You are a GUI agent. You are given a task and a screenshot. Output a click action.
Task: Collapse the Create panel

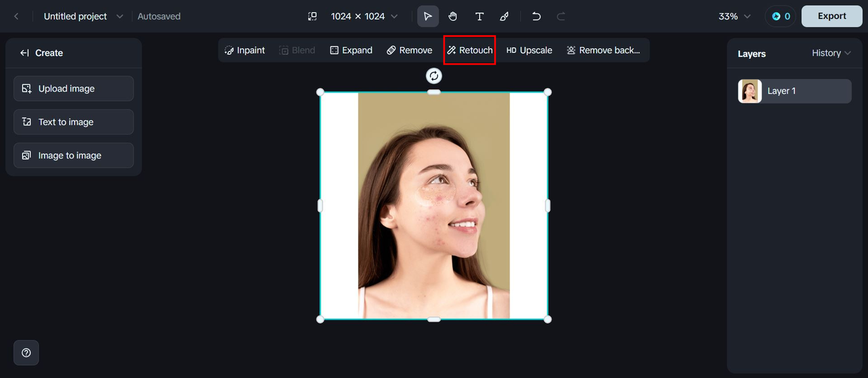pyautogui.click(x=24, y=53)
